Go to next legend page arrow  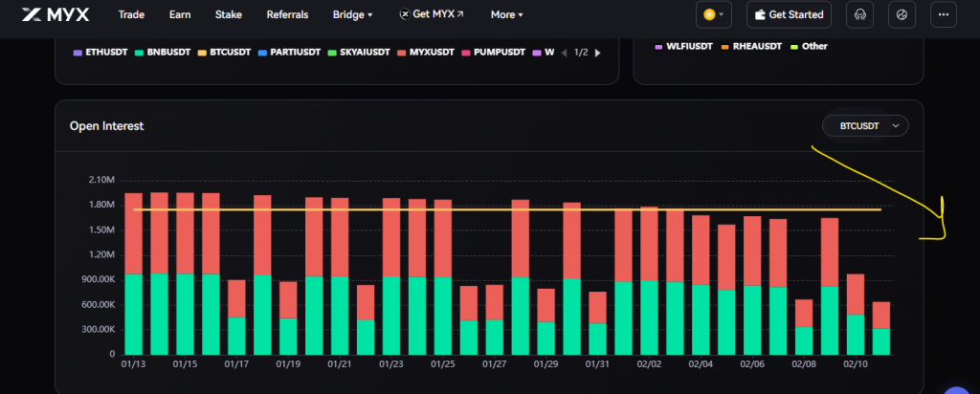598,53
